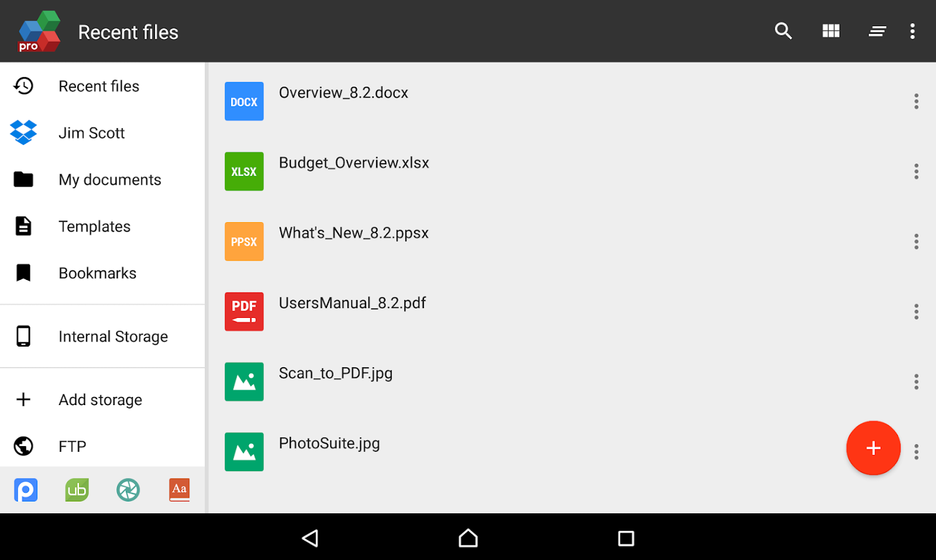The width and height of the screenshot is (936, 560).
Task: Open options for PhotoSuite.jpg
Action: 916,452
